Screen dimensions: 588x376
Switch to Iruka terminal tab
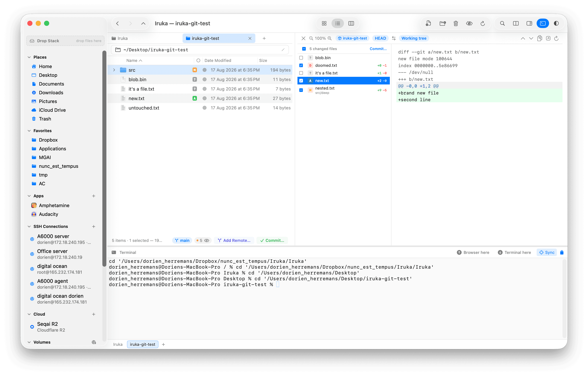coord(118,344)
